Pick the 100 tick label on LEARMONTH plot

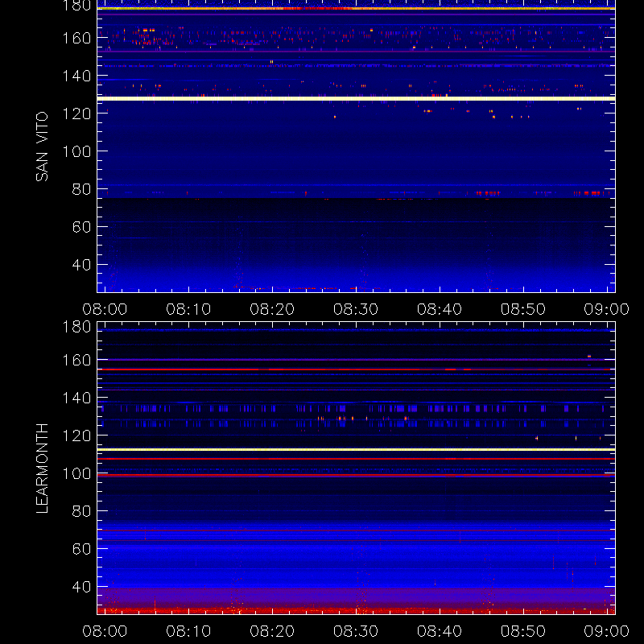pos(76,473)
